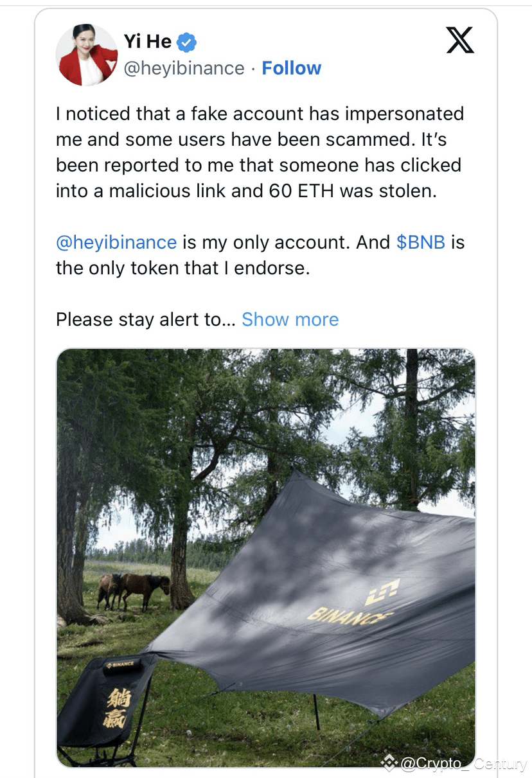Click the @Crypto_Century watermark text

[463, 764]
